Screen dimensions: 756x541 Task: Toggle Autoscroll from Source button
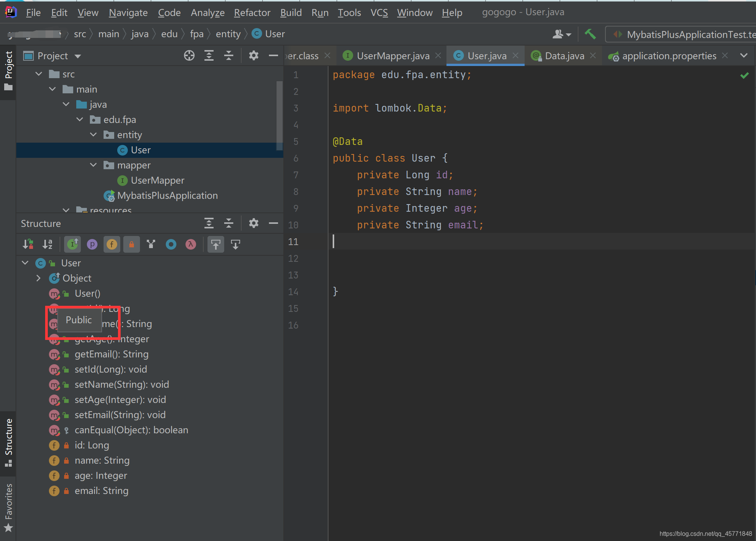(235, 244)
